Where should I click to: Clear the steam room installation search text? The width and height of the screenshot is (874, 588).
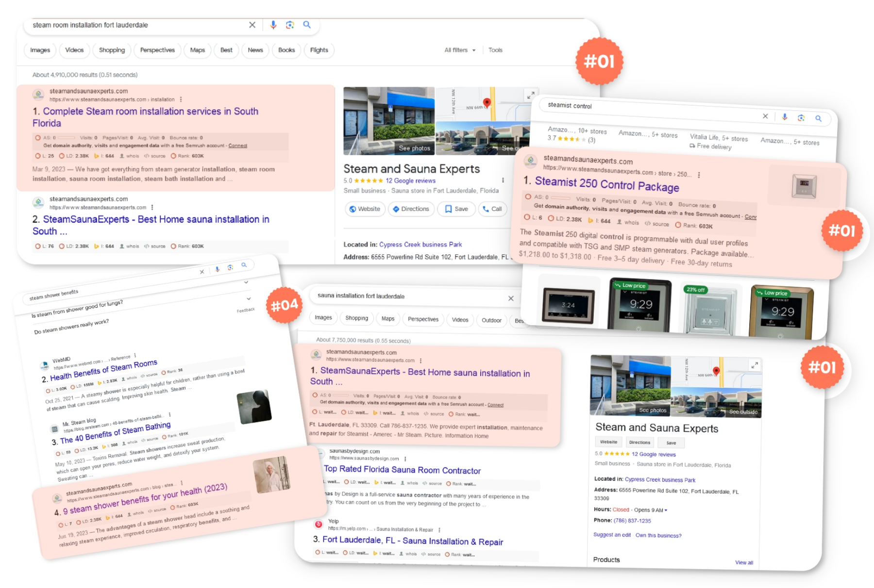click(x=252, y=25)
